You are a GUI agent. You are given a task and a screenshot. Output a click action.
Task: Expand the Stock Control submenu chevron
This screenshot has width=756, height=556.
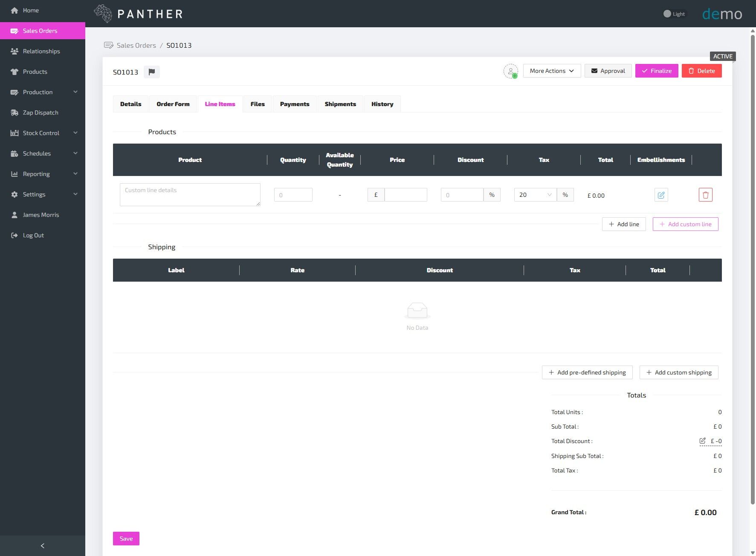coord(75,133)
